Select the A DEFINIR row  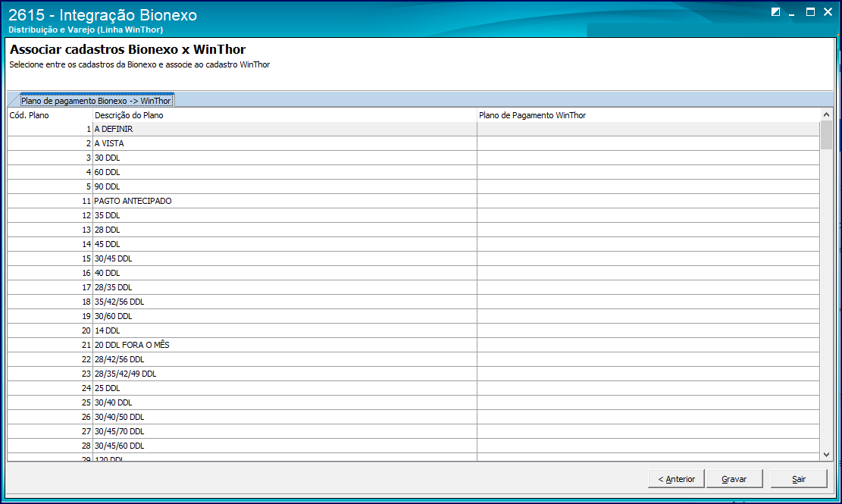[414, 129]
